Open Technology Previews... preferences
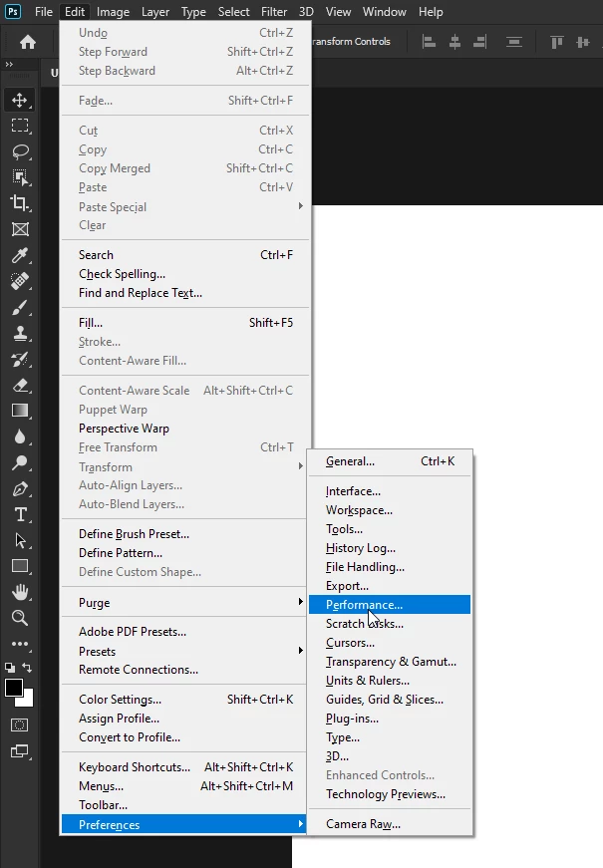 (x=390, y=794)
